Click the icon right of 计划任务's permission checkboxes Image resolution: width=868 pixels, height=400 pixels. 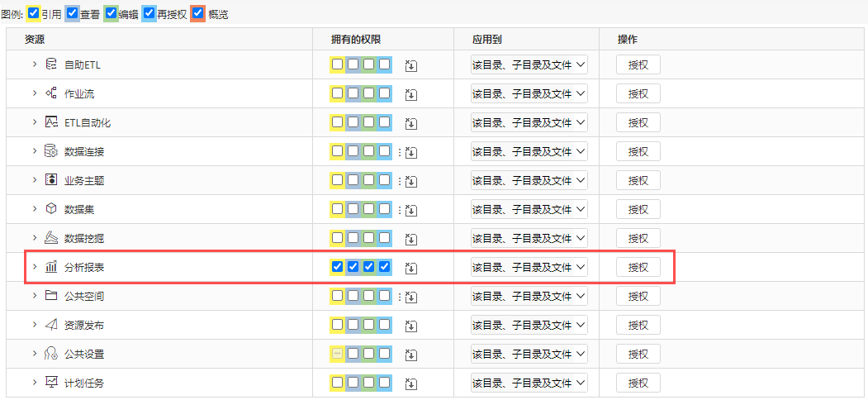tap(410, 383)
